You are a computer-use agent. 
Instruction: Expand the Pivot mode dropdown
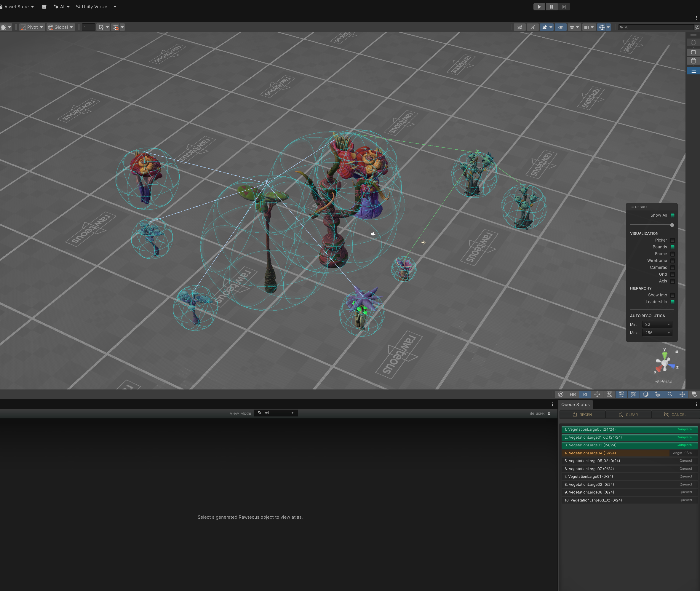pyautogui.click(x=32, y=27)
